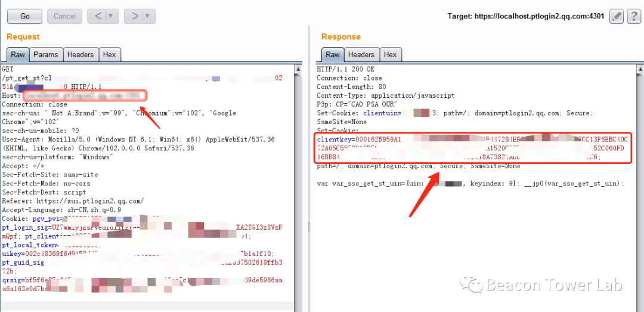Switch to the Response Hex tab
The image size is (644, 312).
pyautogui.click(x=390, y=55)
